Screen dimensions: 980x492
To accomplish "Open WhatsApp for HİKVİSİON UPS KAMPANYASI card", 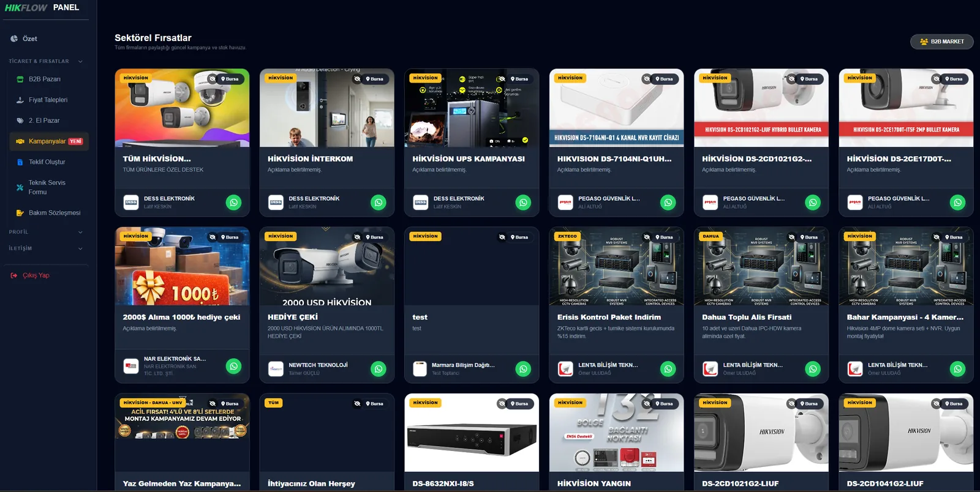I will tap(523, 203).
